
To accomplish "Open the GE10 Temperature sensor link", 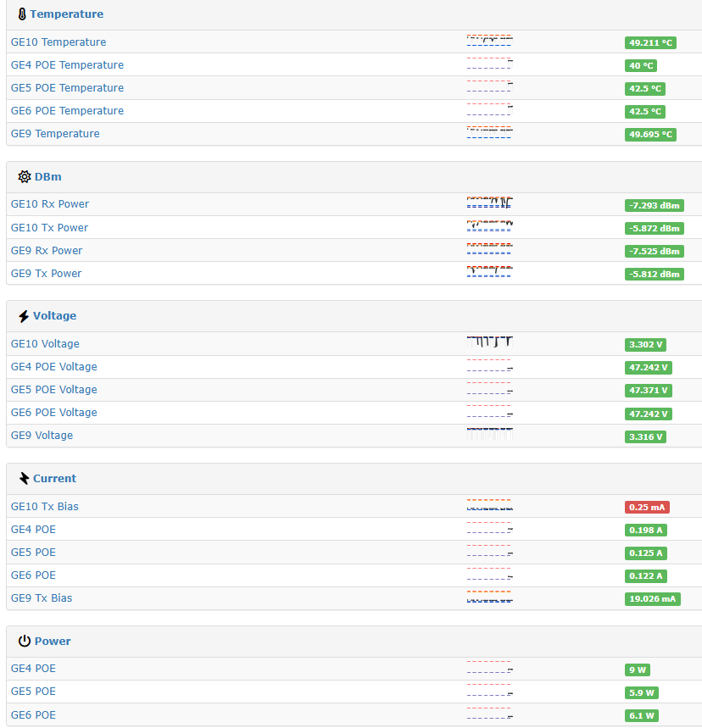I will 58,42.
